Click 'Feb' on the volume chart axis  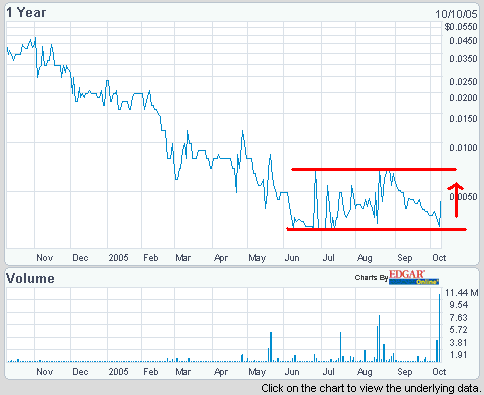point(151,372)
